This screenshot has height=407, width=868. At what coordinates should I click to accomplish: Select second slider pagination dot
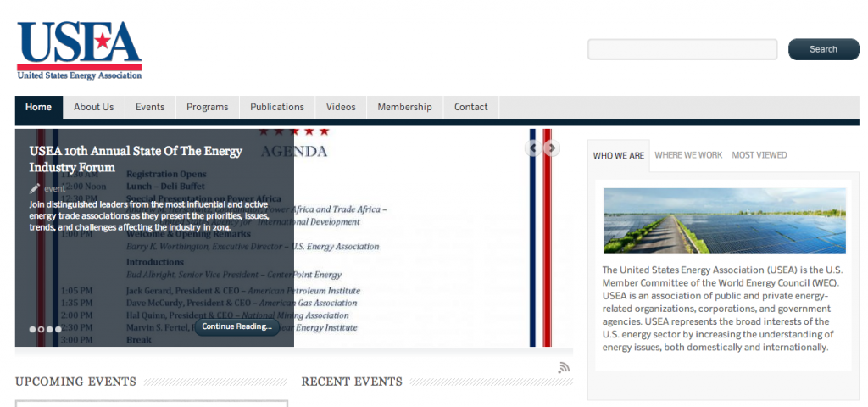tap(41, 330)
